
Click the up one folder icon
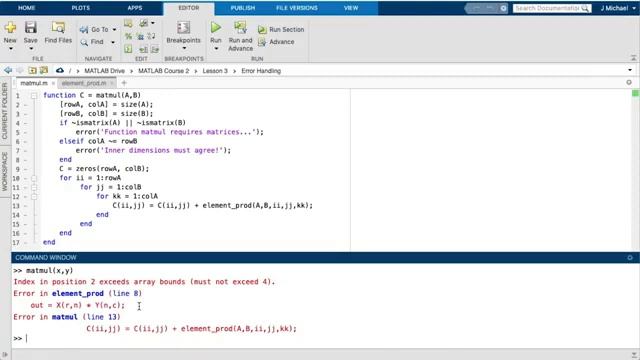32,71
